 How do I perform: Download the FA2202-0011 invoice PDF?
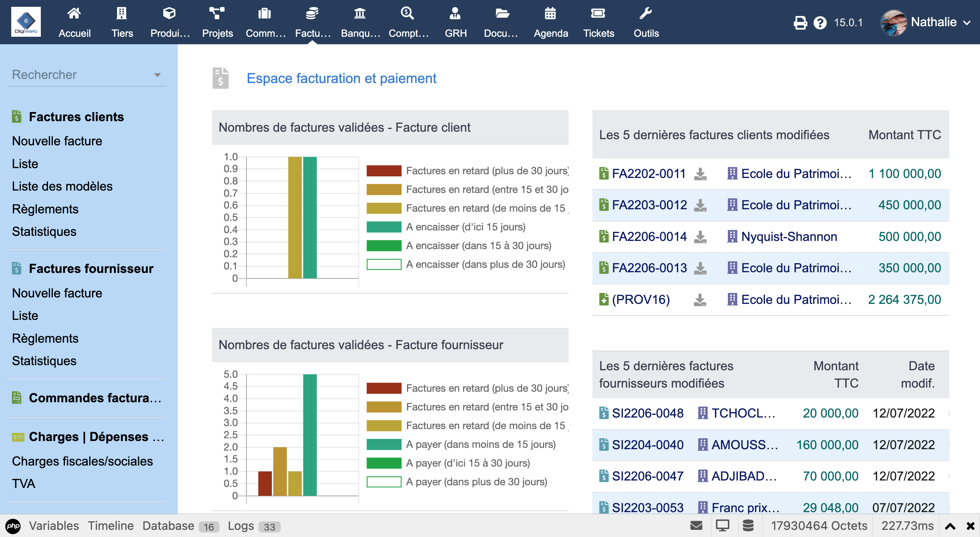pyautogui.click(x=700, y=174)
